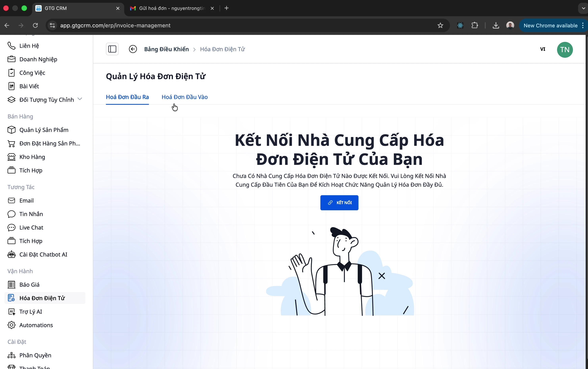Viewport: 588px width, 369px height.
Task: Switch to the Hoá Đơn Đầu Vào tab
Action: 184,97
